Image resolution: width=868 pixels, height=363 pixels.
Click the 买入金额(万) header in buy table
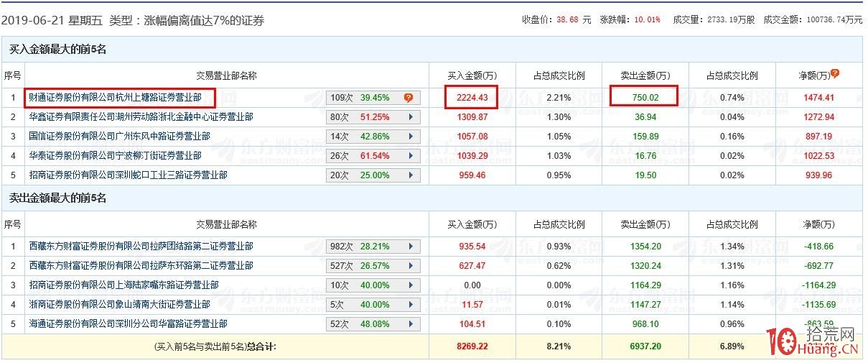pos(472,75)
